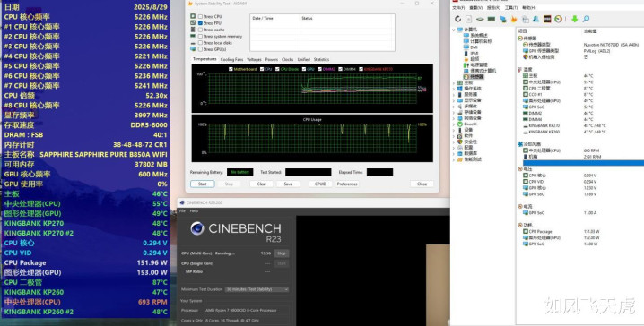Screen dimensions: 644x326
Task: Expand the DirectX tree node
Action: click(454, 124)
